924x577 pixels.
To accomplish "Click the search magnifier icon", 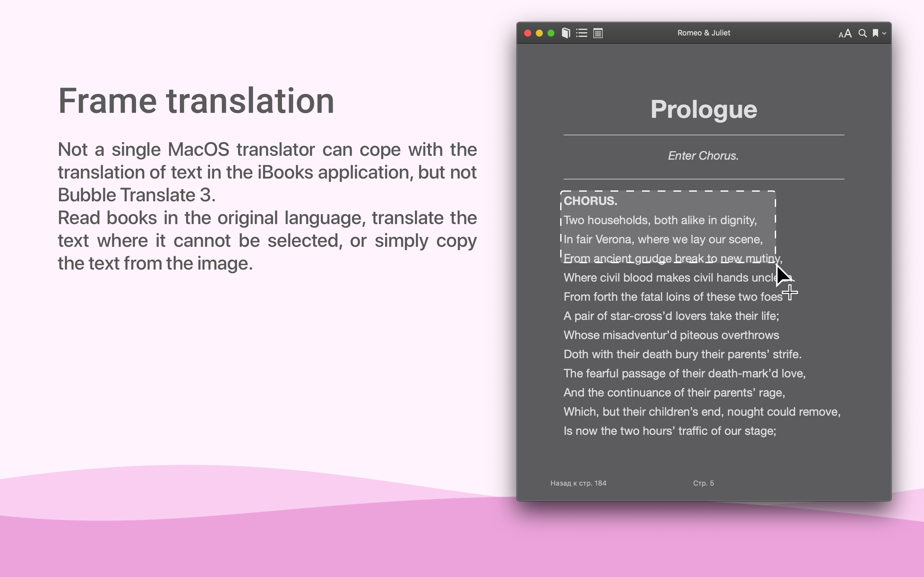I will tap(862, 33).
